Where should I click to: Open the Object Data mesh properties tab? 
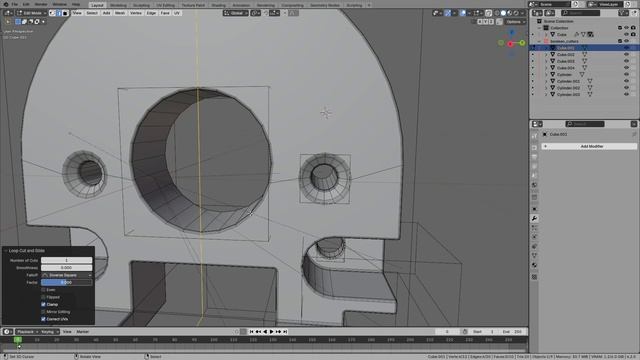534,255
